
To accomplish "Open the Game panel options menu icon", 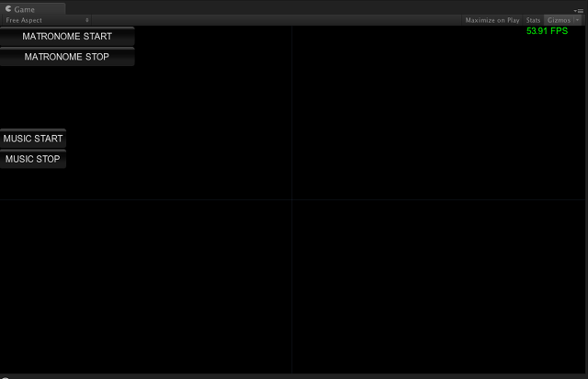I will click(578, 11).
